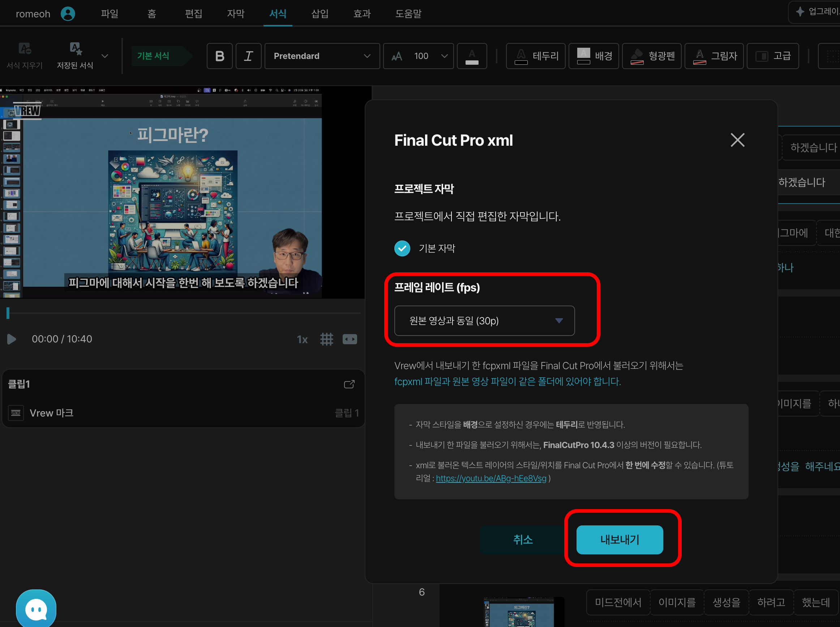
Task: Open the frame rate (fps) dropdown
Action: [484, 321]
